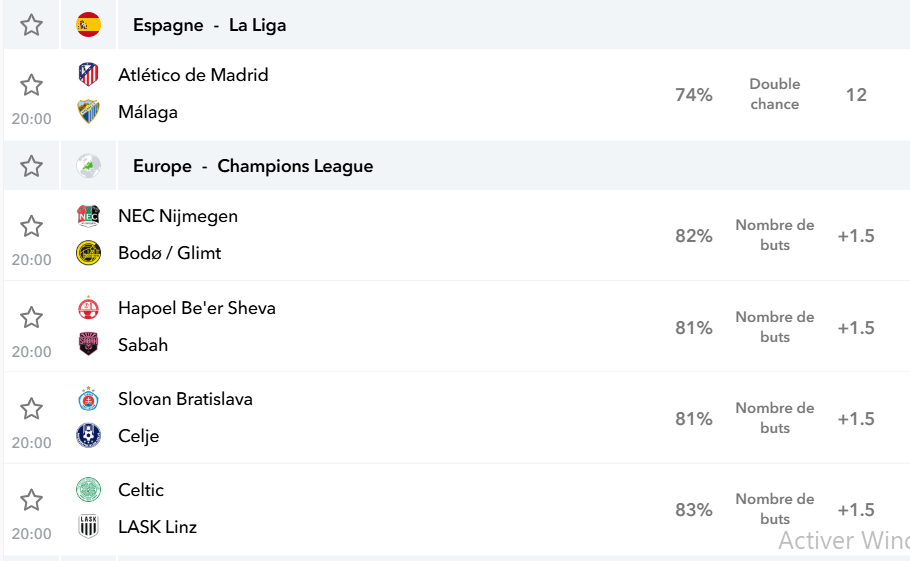
Task: Click the NEC Nijmegen logo
Action: coord(88,216)
